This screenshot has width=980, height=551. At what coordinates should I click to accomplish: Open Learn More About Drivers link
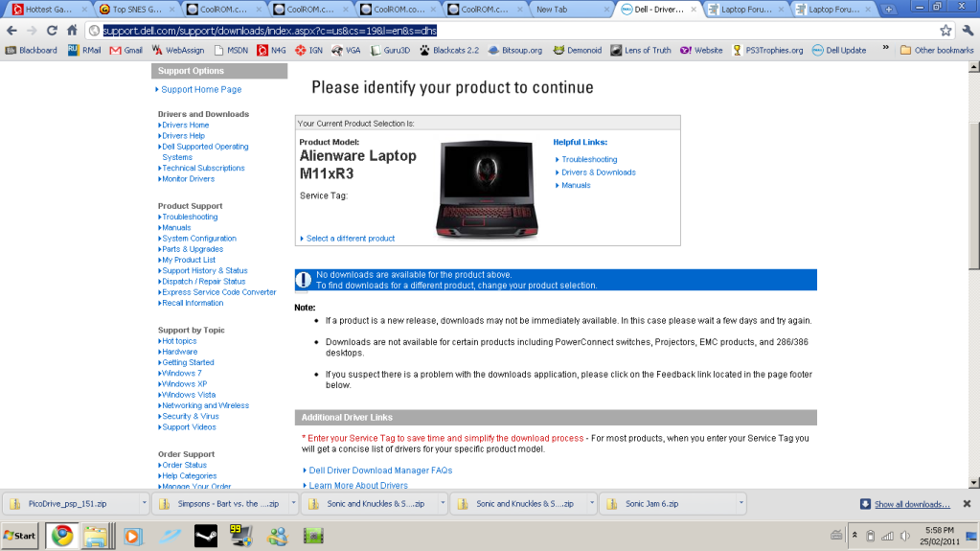358,485
